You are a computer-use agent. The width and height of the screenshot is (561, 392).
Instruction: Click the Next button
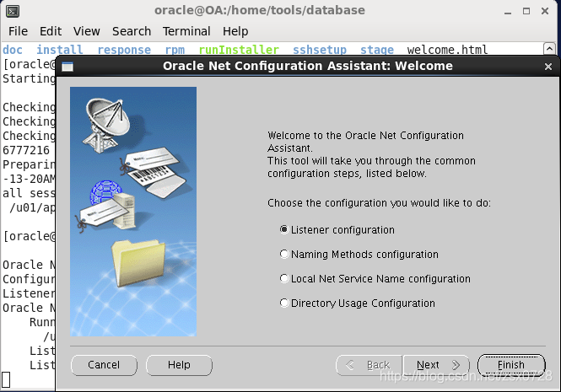tap(436, 365)
